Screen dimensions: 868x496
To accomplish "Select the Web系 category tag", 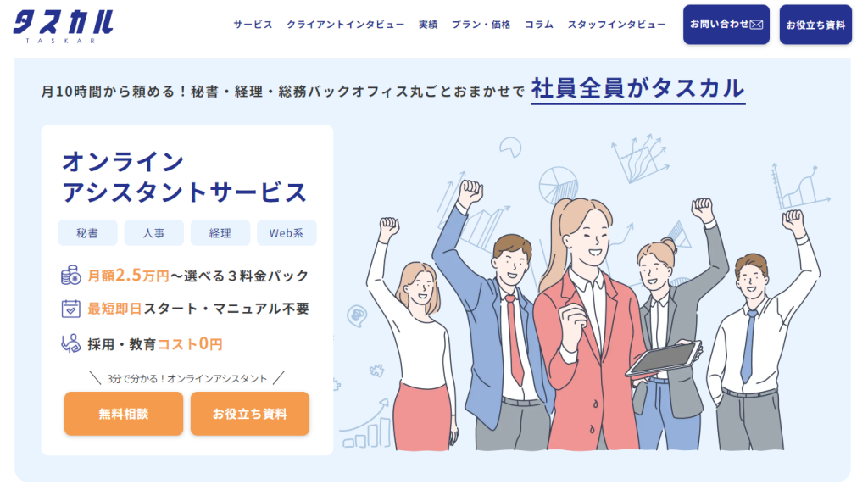I will [x=287, y=233].
